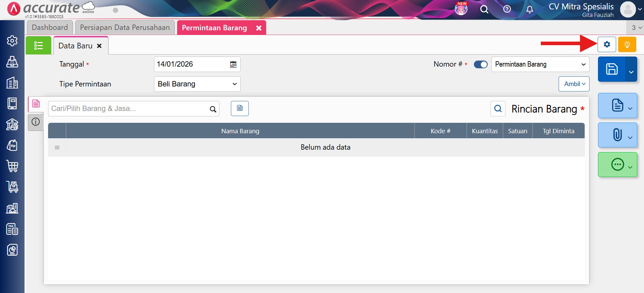Click the green more-options button
This screenshot has height=293, width=644.
617,164
